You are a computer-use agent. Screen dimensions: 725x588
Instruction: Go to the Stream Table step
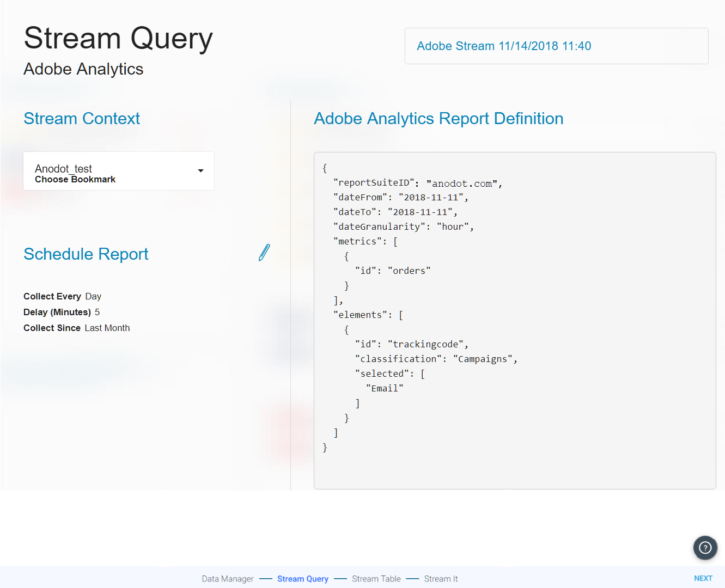pos(376,579)
